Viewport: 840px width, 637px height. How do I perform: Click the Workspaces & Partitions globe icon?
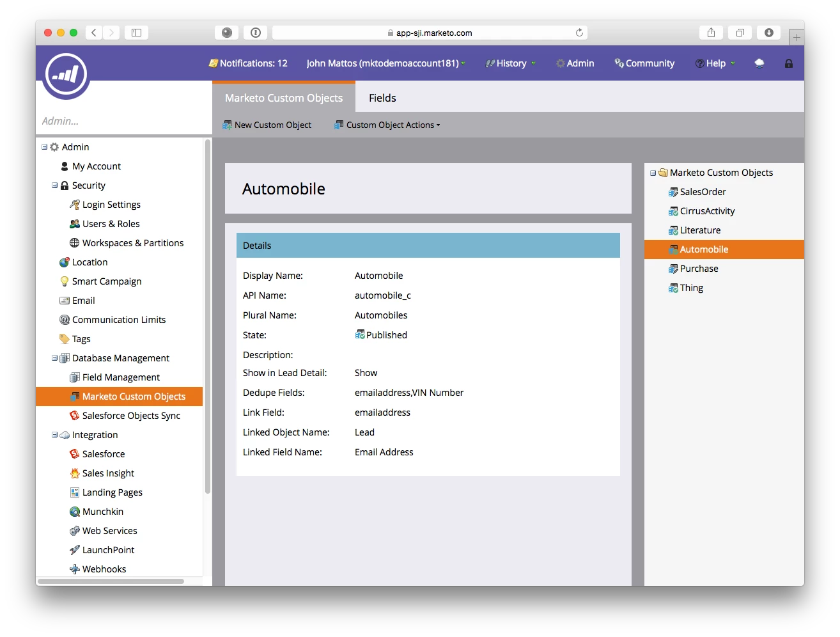coord(75,243)
